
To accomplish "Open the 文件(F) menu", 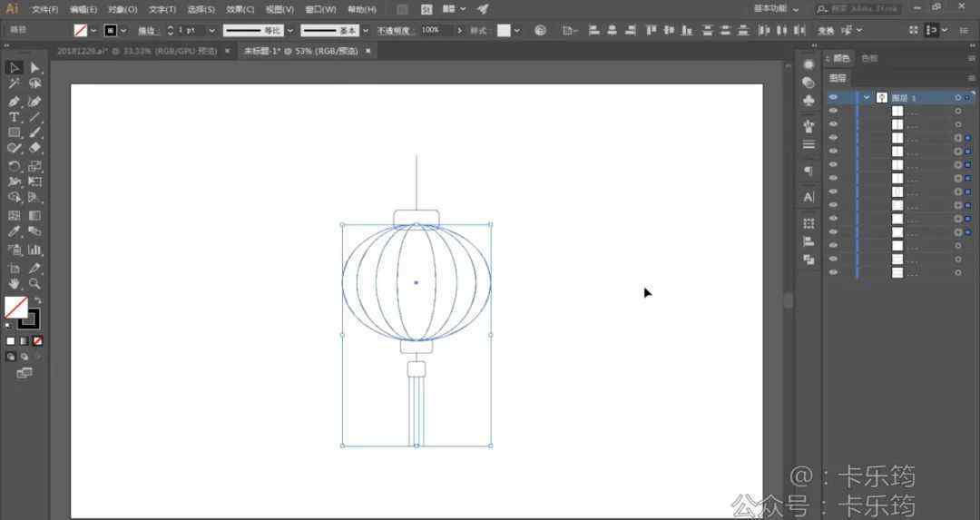I will click(x=45, y=9).
